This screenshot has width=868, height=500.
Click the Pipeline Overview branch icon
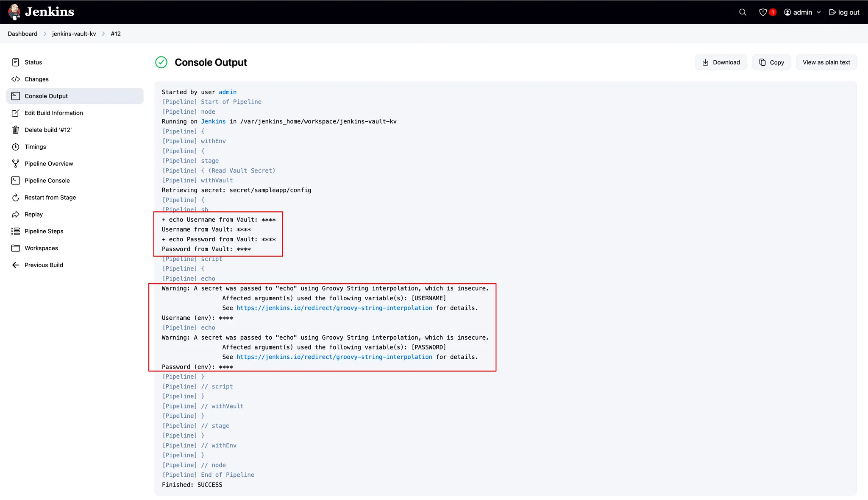16,164
